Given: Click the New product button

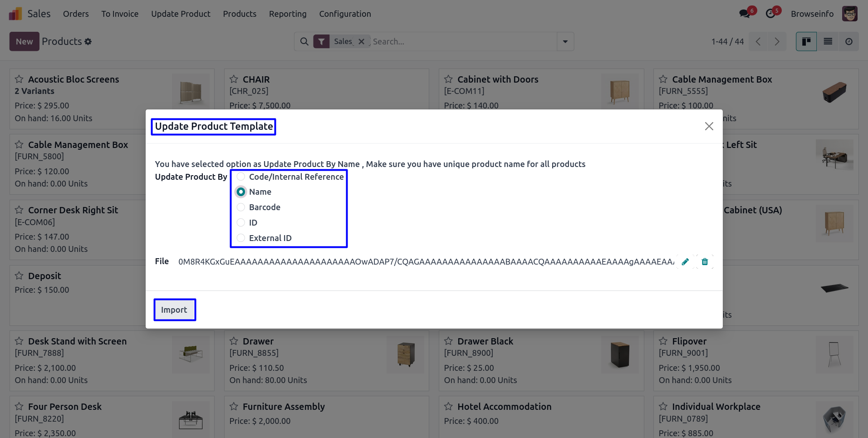Looking at the screenshot, I should [24, 41].
